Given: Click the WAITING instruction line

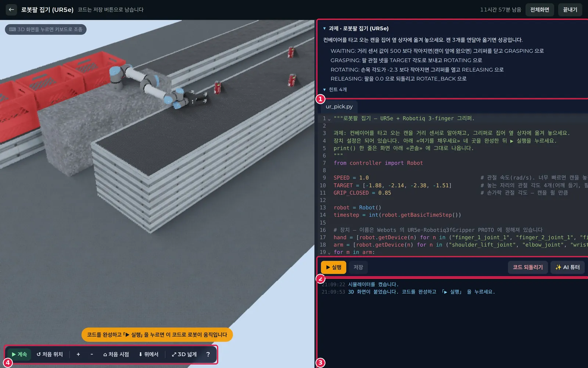Looking at the screenshot, I should click(x=437, y=51).
